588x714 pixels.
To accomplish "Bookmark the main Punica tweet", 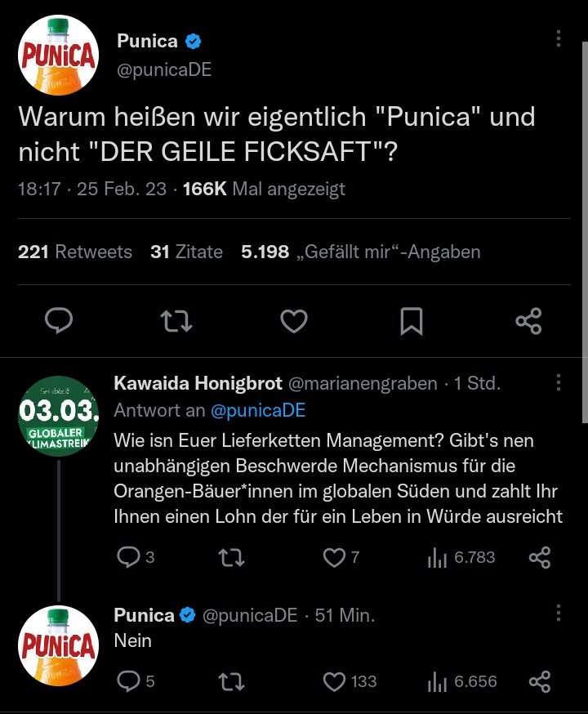I will tap(412, 321).
